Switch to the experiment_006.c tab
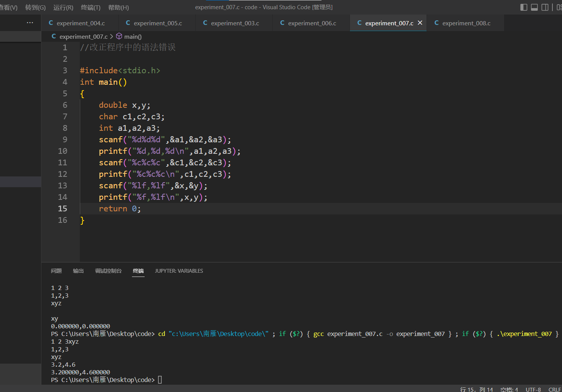 pos(311,23)
